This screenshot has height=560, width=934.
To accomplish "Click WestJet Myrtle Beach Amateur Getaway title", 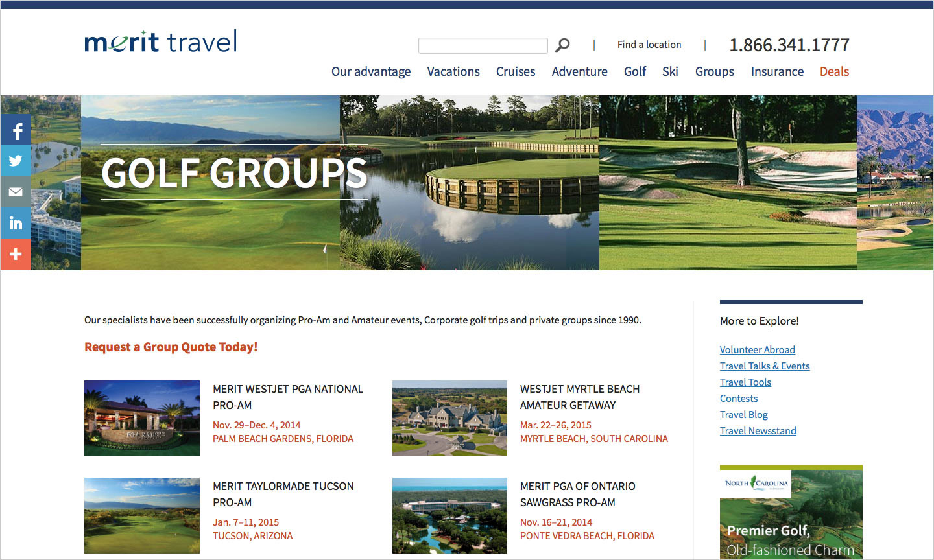I will (580, 397).
